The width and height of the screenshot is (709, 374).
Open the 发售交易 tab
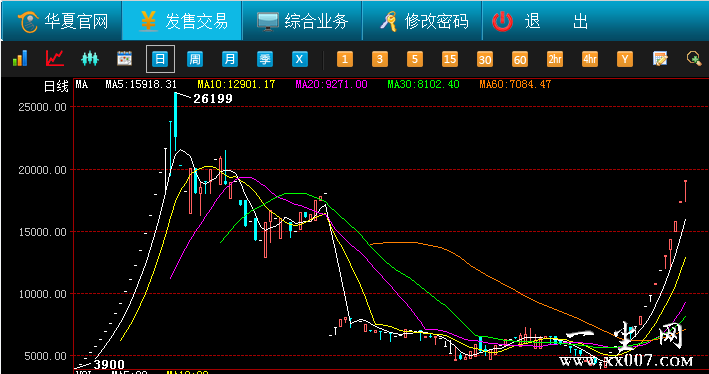[x=182, y=21]
